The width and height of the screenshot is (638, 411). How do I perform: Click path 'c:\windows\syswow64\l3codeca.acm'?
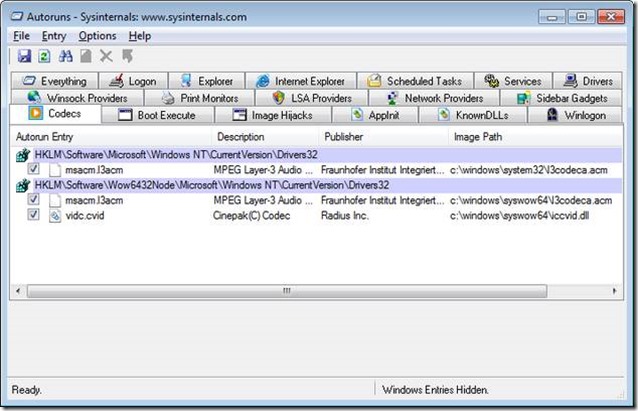531,201
